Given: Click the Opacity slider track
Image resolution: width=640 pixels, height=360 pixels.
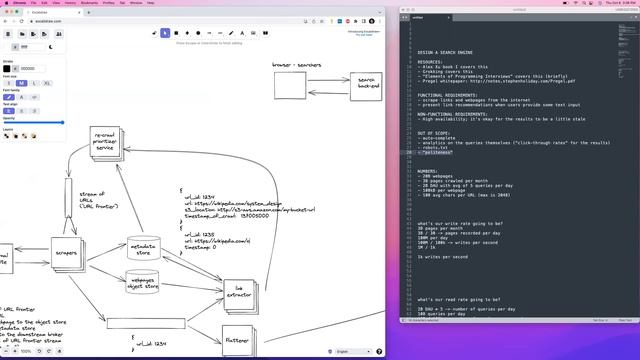Looking at the screenshot, I should coord(33,122).
